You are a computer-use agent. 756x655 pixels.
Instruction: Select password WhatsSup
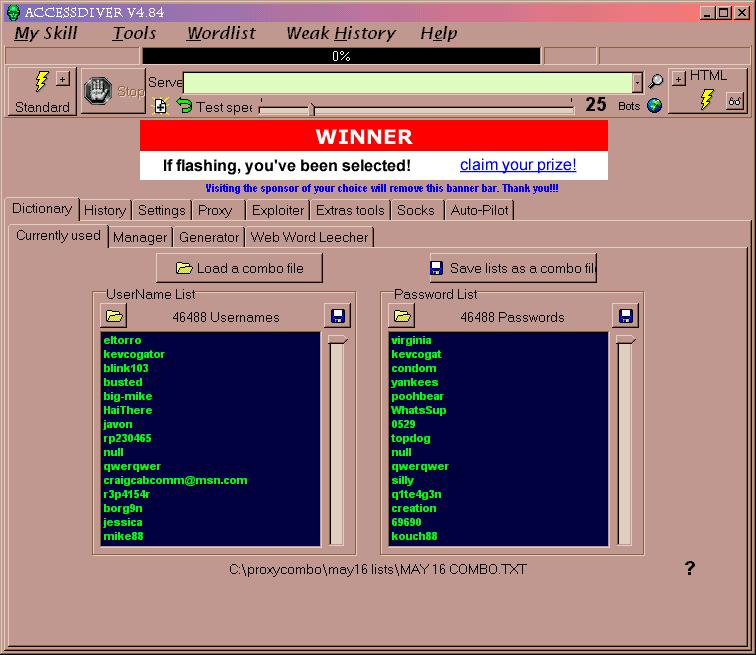point(418,410)
